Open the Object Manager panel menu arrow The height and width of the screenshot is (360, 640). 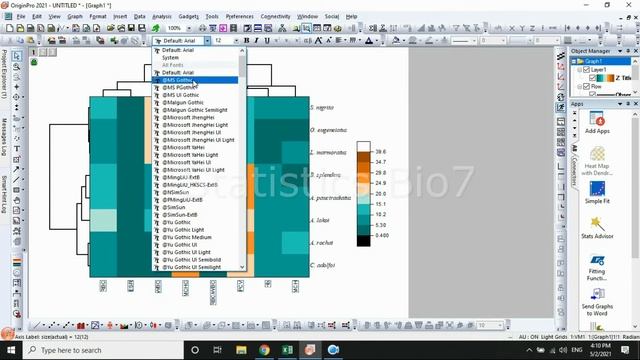click(620, 51)
